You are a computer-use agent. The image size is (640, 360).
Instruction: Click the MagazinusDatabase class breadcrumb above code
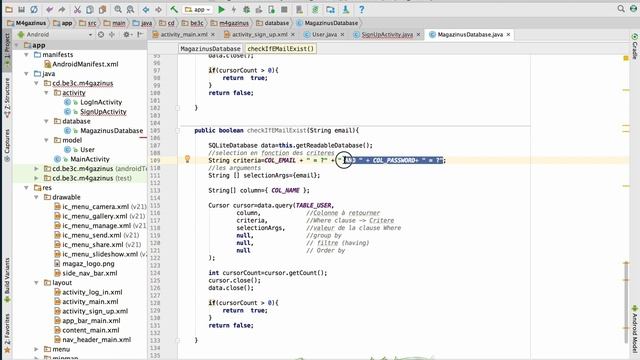click(x=210, y=49)
